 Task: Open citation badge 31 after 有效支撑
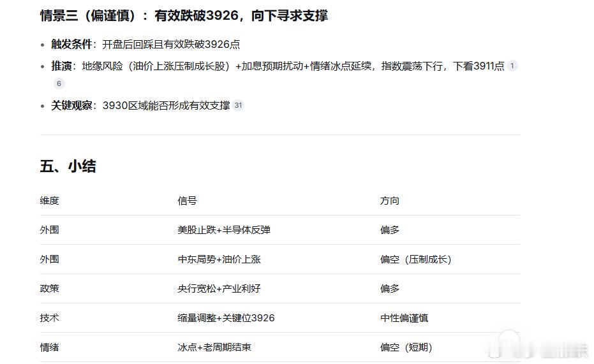click(x=238, y=105)
